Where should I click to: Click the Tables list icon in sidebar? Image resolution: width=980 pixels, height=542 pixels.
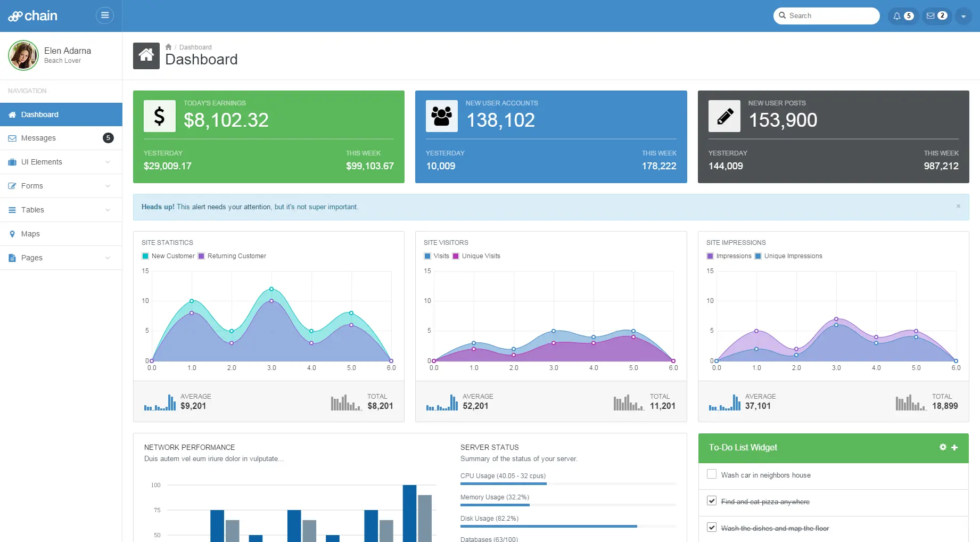(x=12, y=210)
